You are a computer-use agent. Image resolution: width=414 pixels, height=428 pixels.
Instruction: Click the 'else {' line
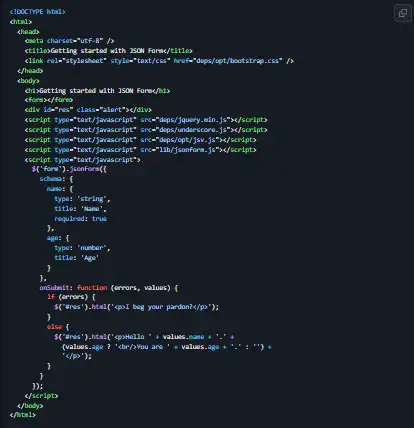(x=58, y=327)
